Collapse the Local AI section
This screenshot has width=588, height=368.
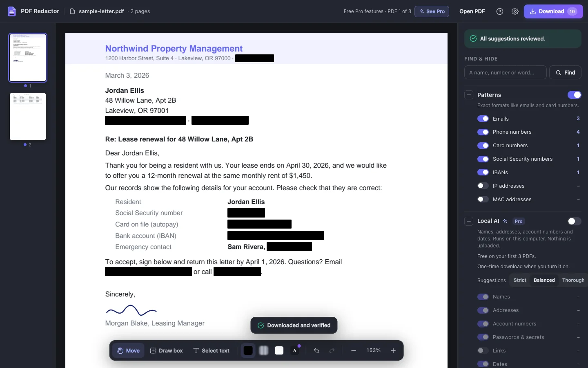469,221
